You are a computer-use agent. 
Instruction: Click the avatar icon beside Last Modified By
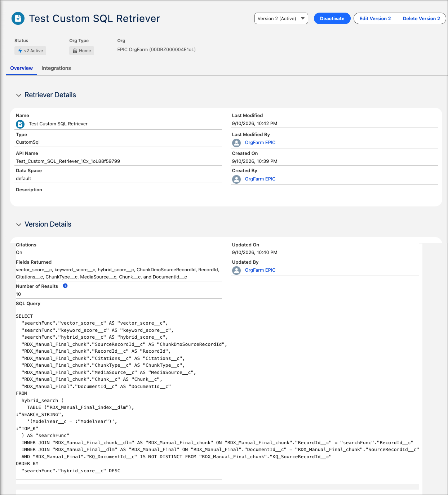(236, 143)
